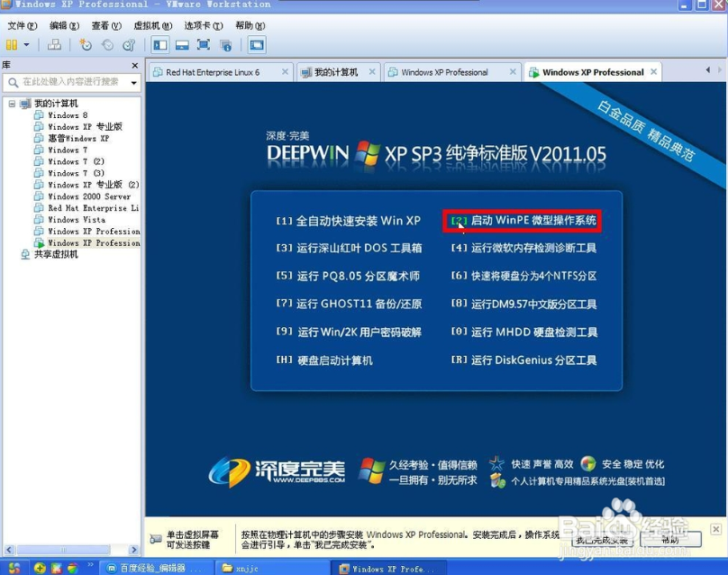Click the library horizontal scrollbar thumb
This screenshot has width=728, height=575.
(x=63, y=550)
